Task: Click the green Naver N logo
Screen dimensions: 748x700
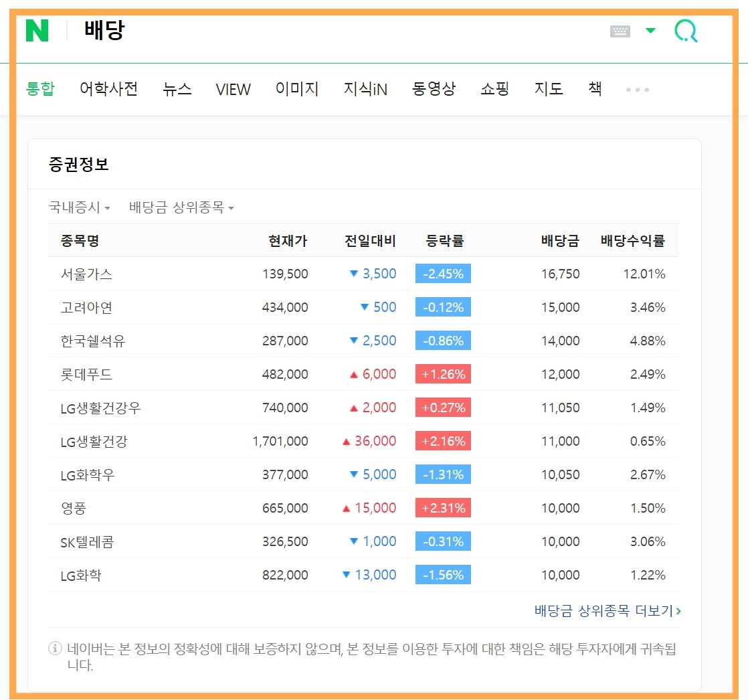Action: (37, 31)
